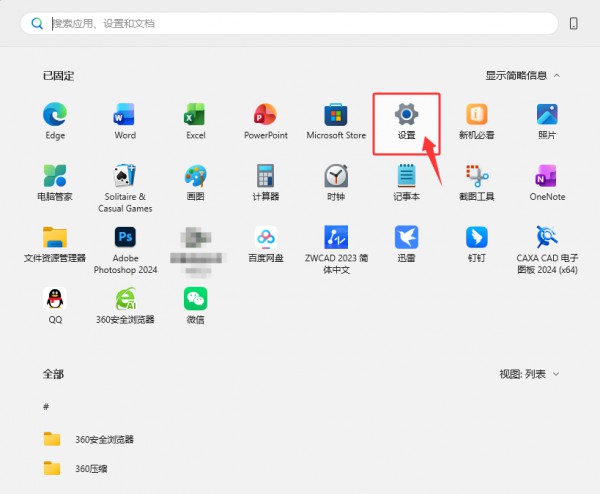Launch ZWCAD 2023 简体中文
Viewport: 600px width, 494px height.
coord(336,249)
